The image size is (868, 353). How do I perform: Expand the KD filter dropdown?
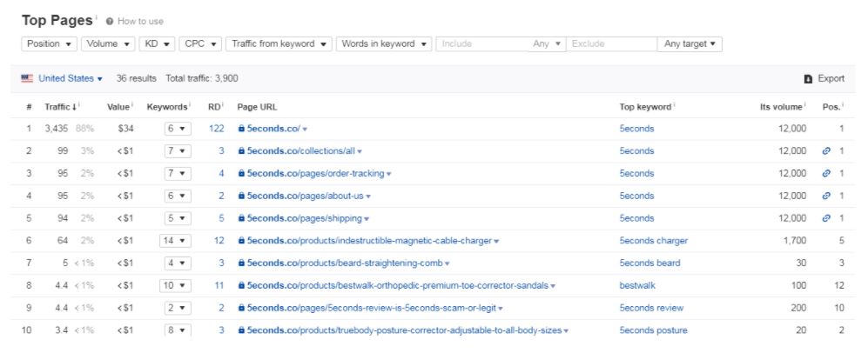pyautogui.click(x=158, y=44)
